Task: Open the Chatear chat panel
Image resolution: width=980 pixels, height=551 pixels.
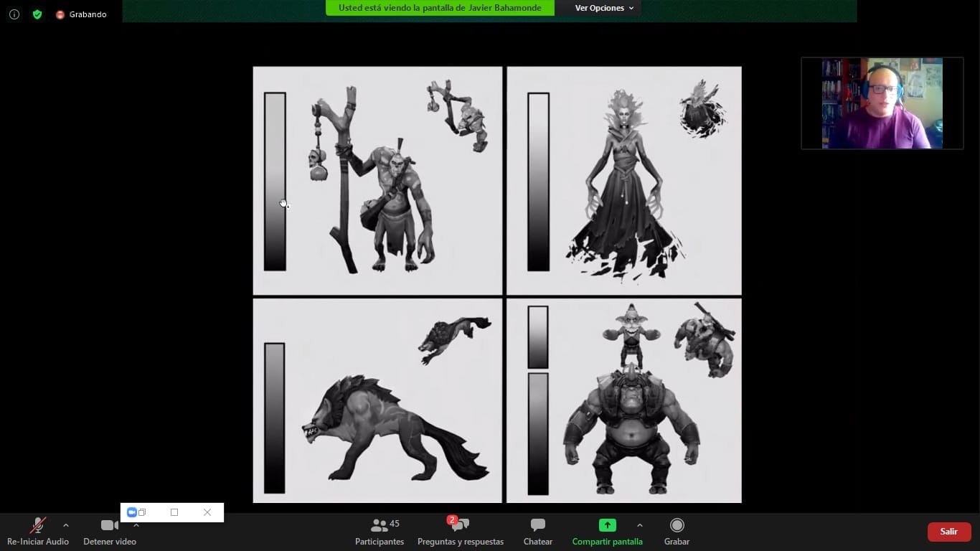Action: coord(537,532)
